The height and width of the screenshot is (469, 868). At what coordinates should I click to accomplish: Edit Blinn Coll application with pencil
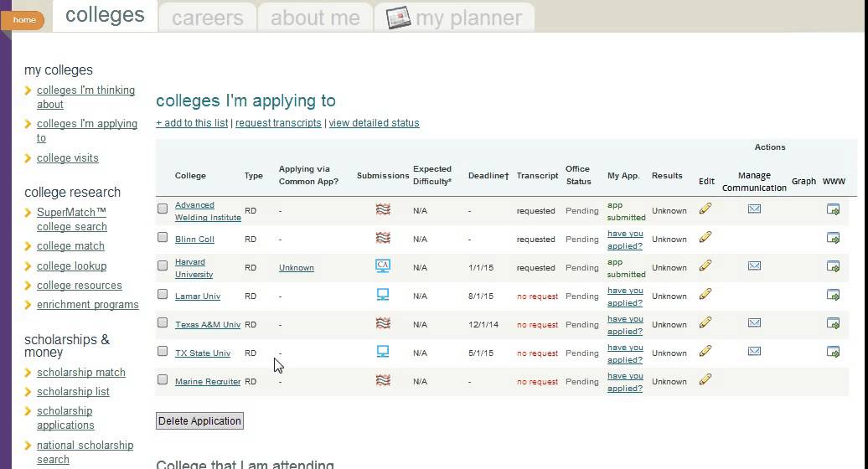(x=705, y=237)
